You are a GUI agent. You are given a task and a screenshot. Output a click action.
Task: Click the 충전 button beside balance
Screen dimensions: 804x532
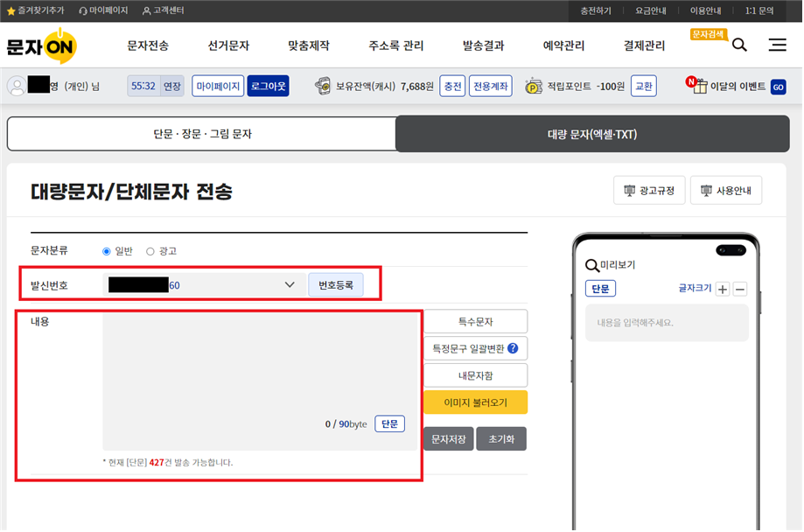pos(452,86)
